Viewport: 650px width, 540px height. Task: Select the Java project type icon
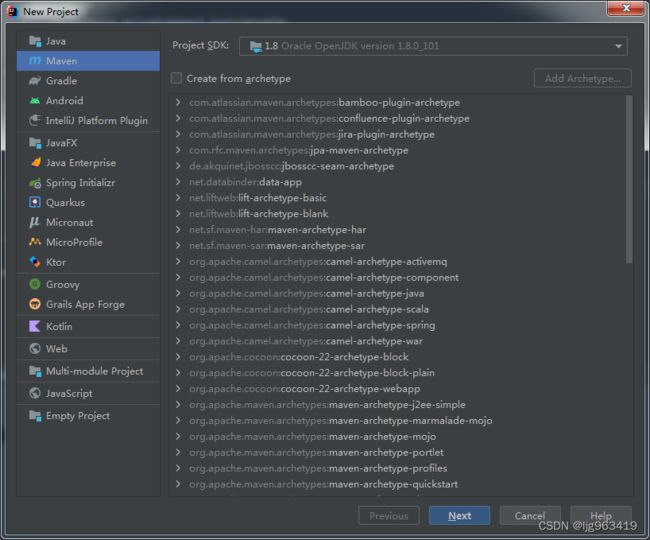point(35,41)
